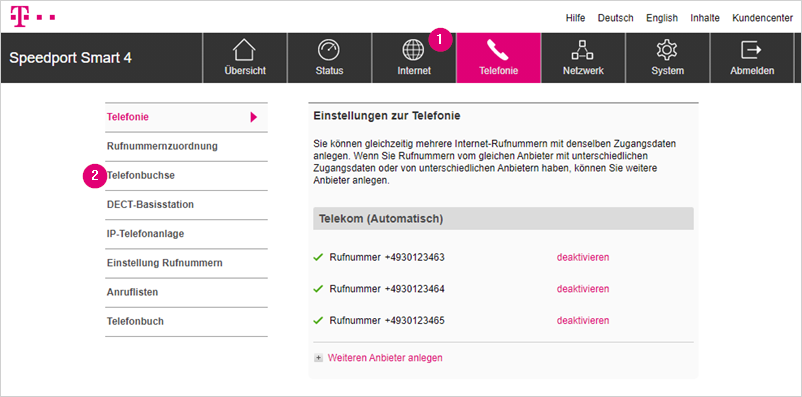Select Telefonie in the sidebar menu

click(x=186, y=117)
